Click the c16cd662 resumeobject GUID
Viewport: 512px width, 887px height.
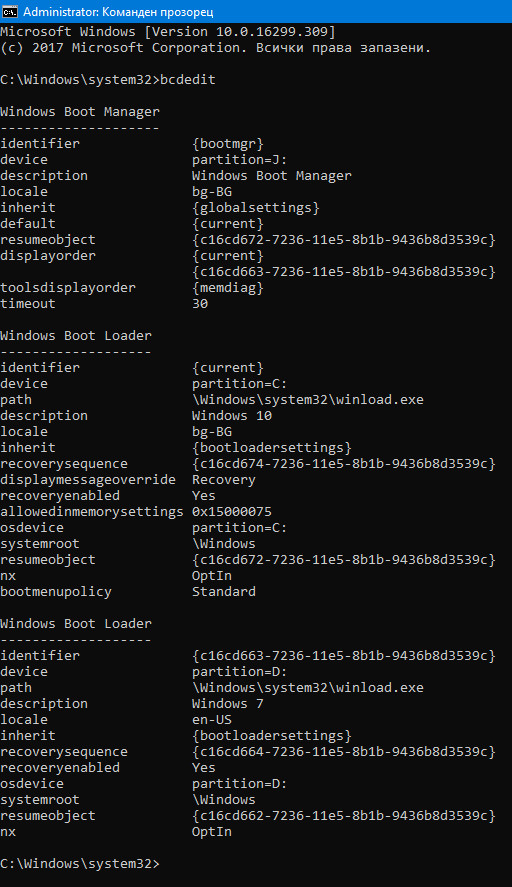coord(344,816)
